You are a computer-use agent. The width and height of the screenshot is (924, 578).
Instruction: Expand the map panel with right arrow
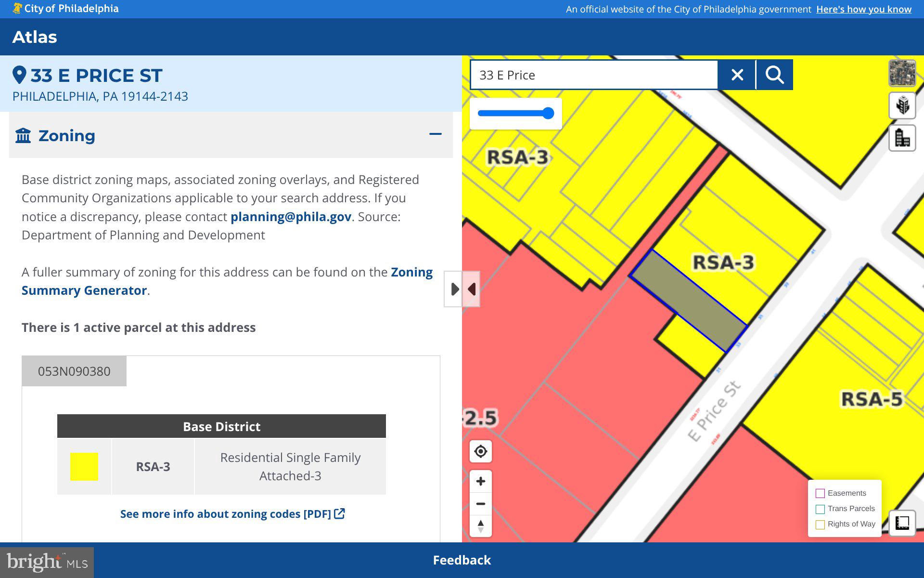[x=453, y=289]
